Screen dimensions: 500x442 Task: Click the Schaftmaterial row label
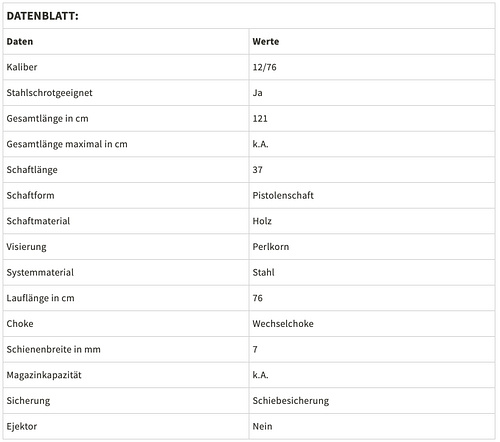(38, 221)
